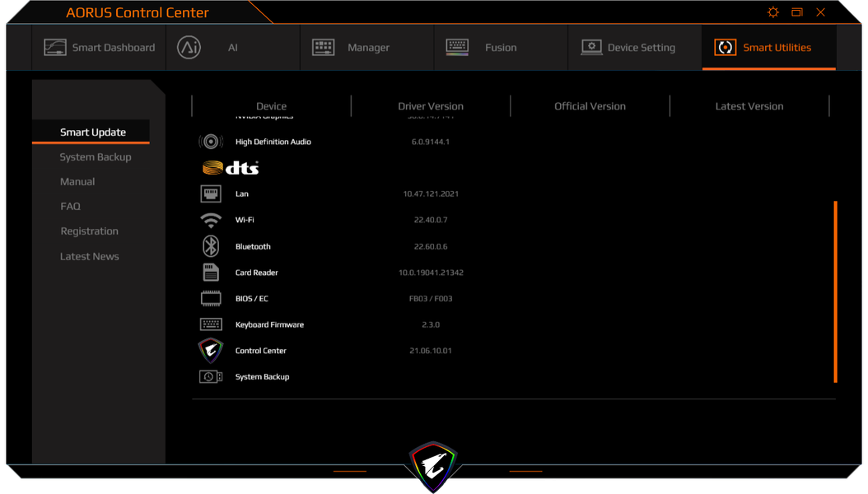The height and width of the screenshot is (494, 868).
Task: Click Wi-Fi driver version 22.40.0.7
Action: pyautogui.click(x=431, y=220)
